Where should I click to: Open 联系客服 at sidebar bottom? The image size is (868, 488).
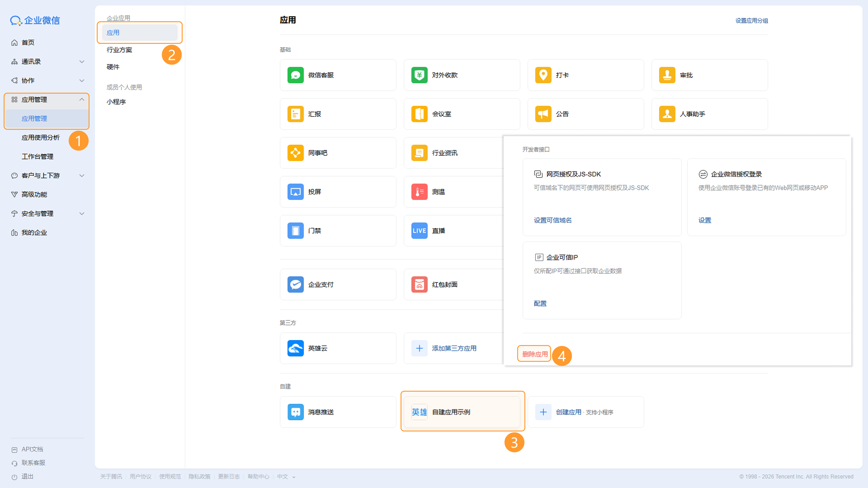33,463
